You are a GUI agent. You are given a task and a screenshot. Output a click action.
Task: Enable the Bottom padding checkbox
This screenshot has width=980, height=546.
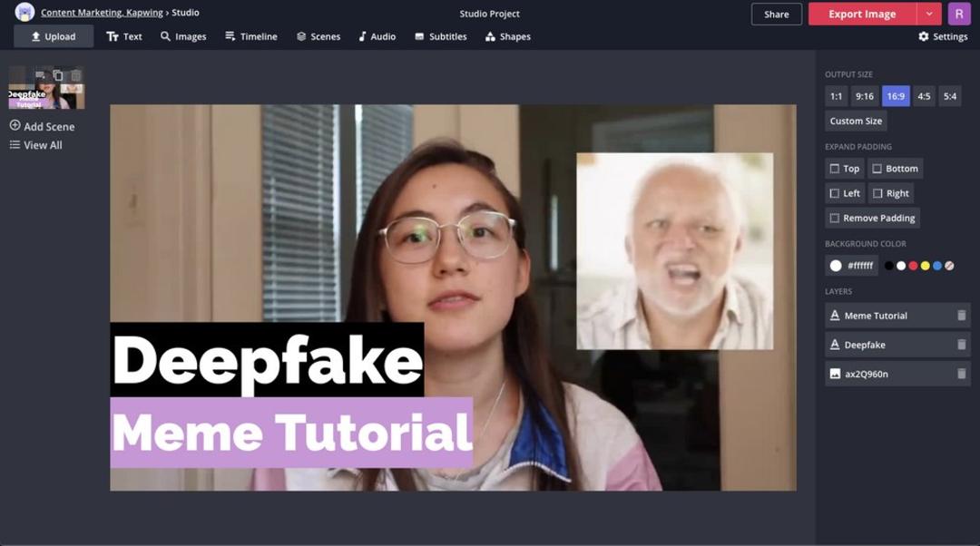[877, 169]
